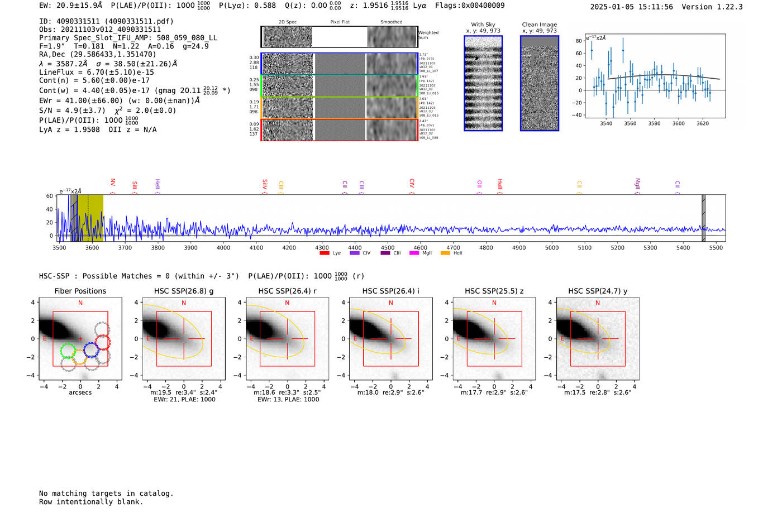Open the HSC SSP(26.4) r image

coord(287,339)
